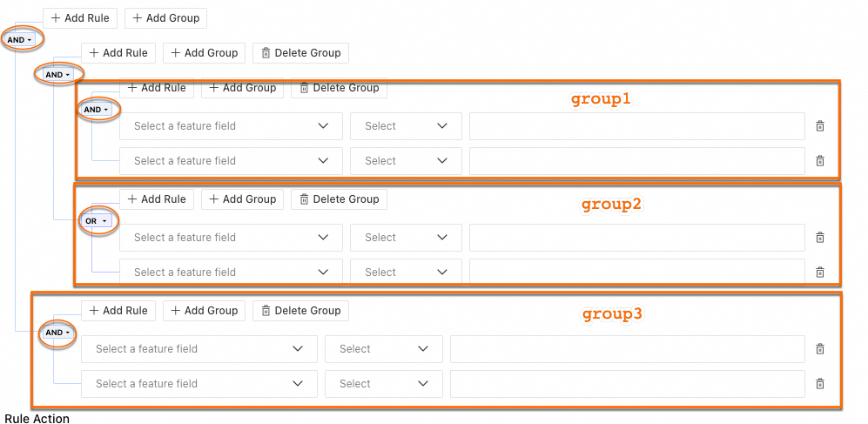Click Delete Group button in group1
Screen dimensions: 868x424
pos(339,88)
